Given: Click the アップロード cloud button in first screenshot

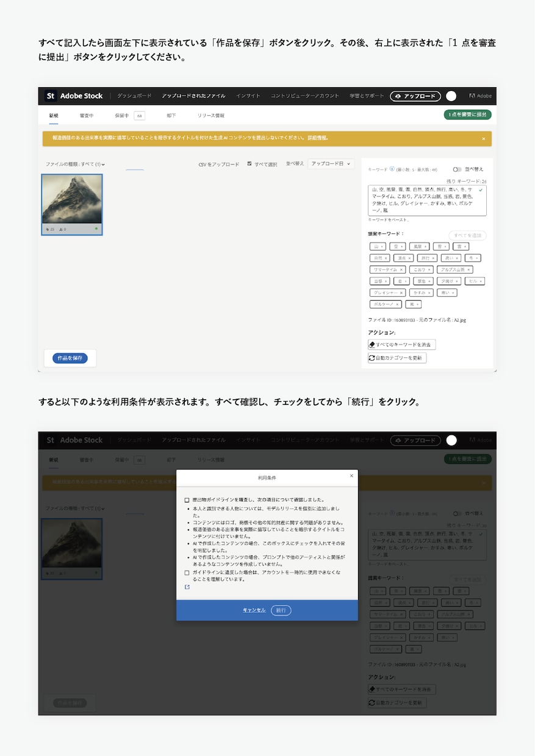Looking at the screenshot, I should coord(415,96).
